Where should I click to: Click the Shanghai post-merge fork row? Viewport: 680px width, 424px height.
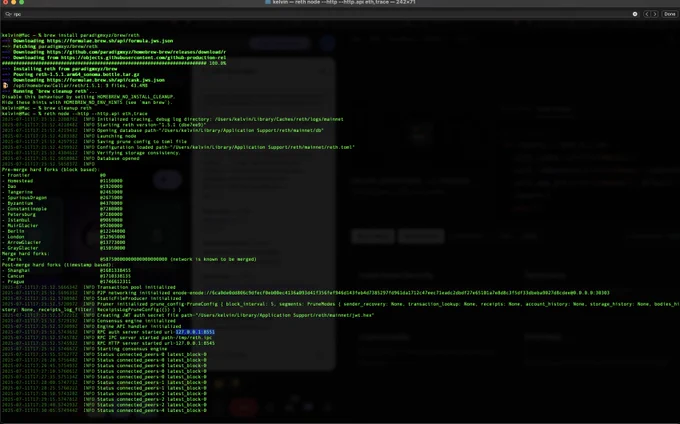[x=66, y=271]
